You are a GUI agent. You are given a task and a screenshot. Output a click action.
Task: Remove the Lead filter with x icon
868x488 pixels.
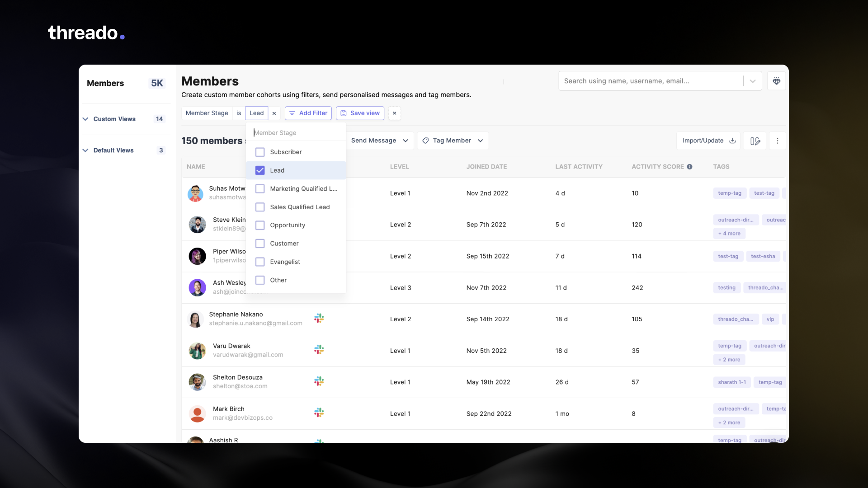pyautogui.click(x=274, y=113)
